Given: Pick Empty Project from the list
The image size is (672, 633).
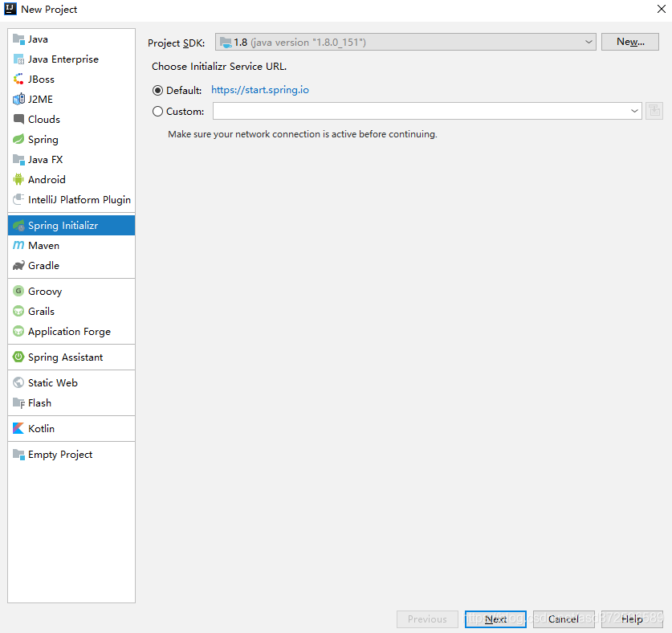Looking at the screenshot, I should tap(71, 454).
